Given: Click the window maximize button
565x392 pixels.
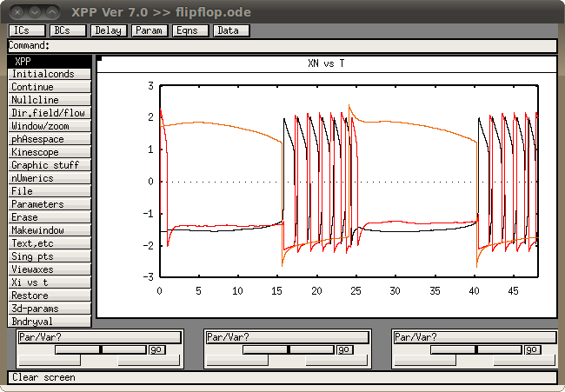Looking at the screenshot, I should click(52, 12).
